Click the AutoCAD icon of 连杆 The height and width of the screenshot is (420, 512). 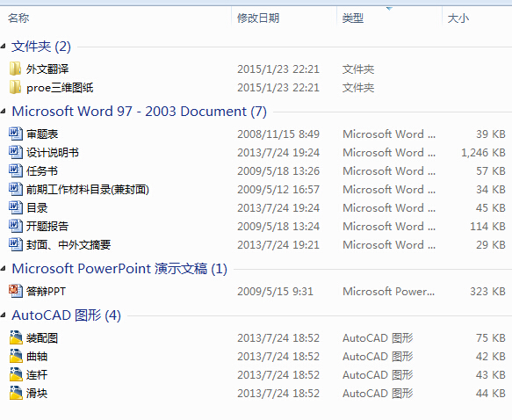tap(15, 374)
